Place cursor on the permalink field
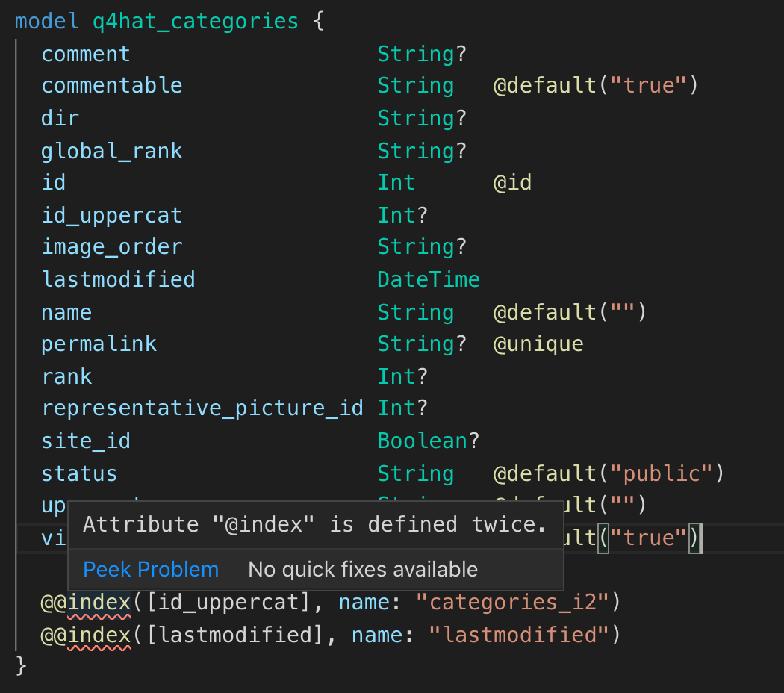784x693 pixels. point(99,344)
